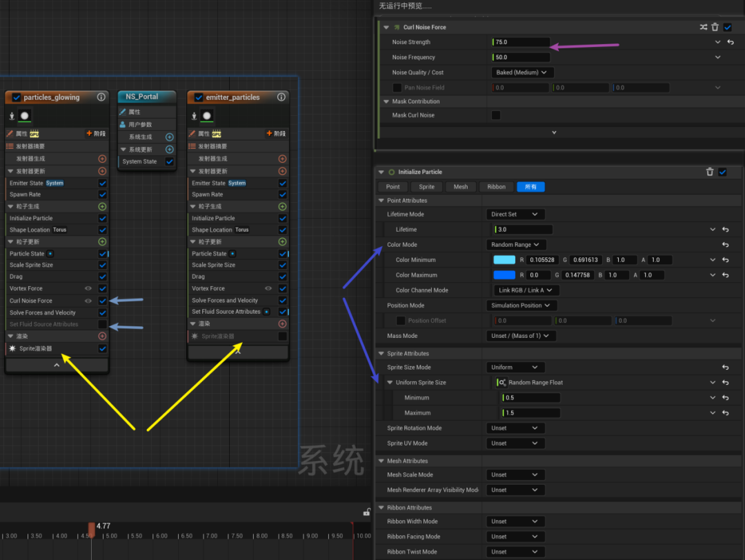The height and width of the screenshot is (560, 745).
Task: Add a 阶段 stage to particles_glowing
Action: point(96,134)
